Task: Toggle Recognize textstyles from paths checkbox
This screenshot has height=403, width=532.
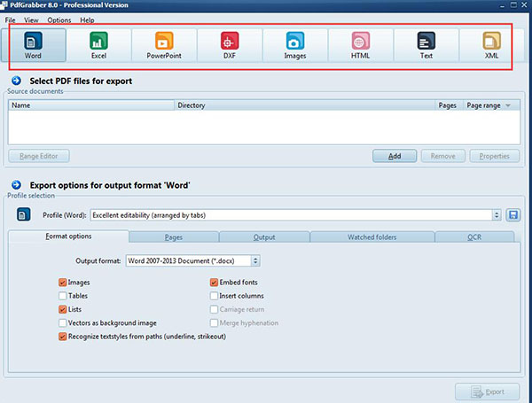Action: [x=62, y=337]
